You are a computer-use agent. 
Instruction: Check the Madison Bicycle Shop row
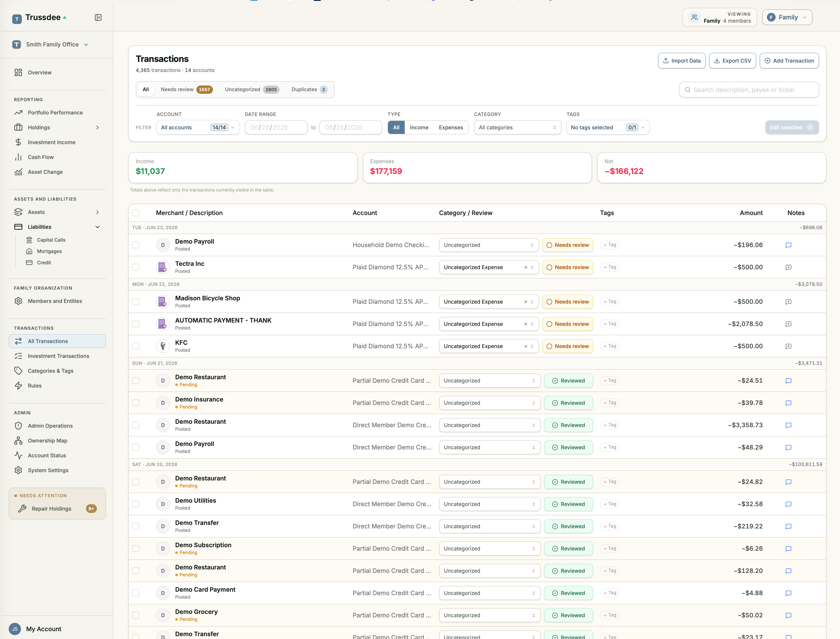[x=136, y=302]
